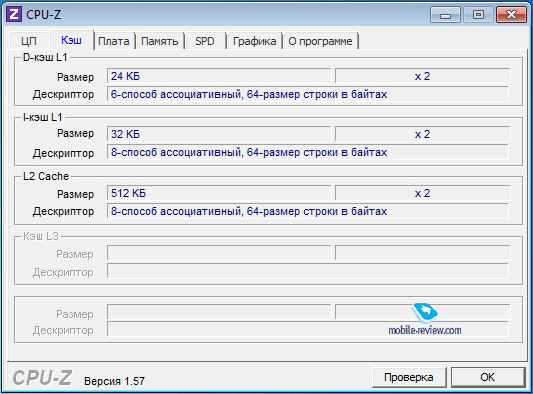Click the I-кэш L1 size field 32 КБ
533x394 pixels.
point(219,134)
